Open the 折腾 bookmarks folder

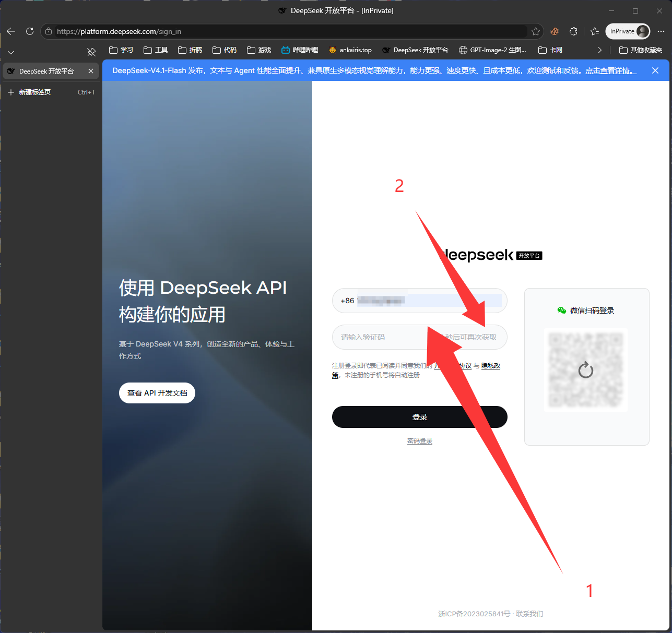click(190, 50)
